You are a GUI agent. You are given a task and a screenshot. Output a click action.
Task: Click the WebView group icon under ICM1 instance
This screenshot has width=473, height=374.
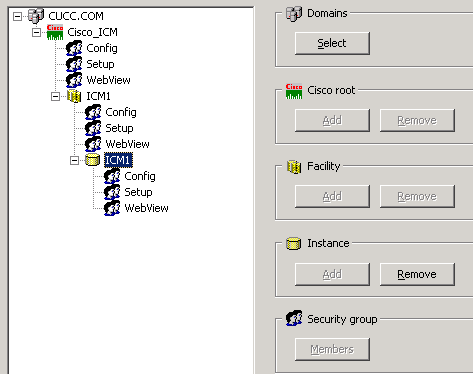pos(112,208)
